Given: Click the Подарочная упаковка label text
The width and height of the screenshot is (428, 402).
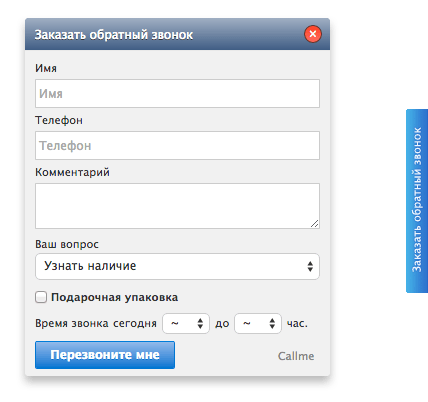Looking at the screenshot, I should [x=114, y=297].
